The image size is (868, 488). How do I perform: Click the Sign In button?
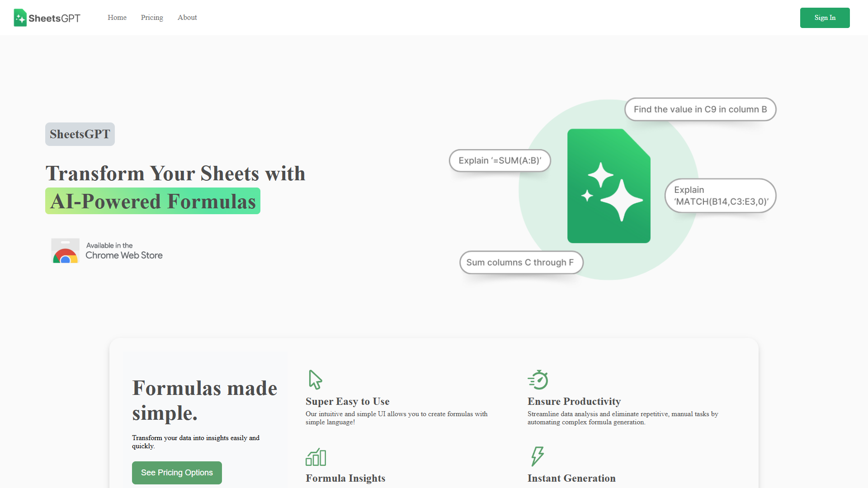(825, 18)
